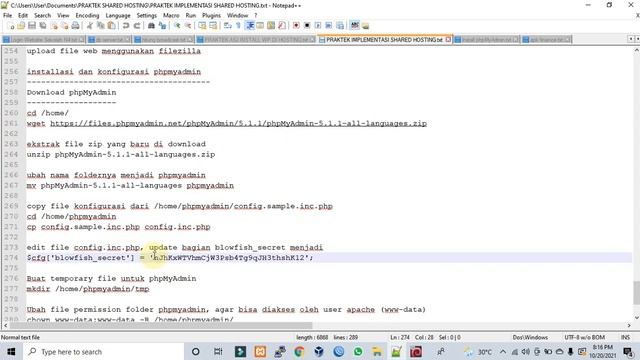Click the scroll up arrow of the editor

tap(636, 50)
